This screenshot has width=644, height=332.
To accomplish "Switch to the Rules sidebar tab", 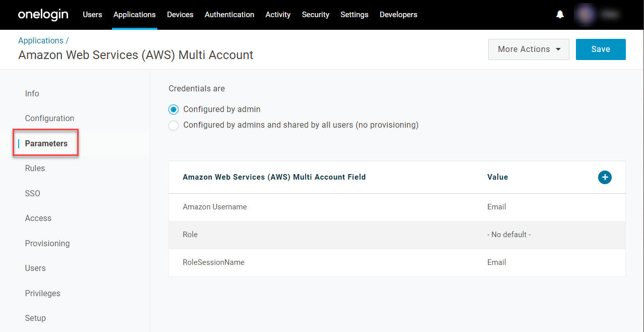I will (35, 169).
